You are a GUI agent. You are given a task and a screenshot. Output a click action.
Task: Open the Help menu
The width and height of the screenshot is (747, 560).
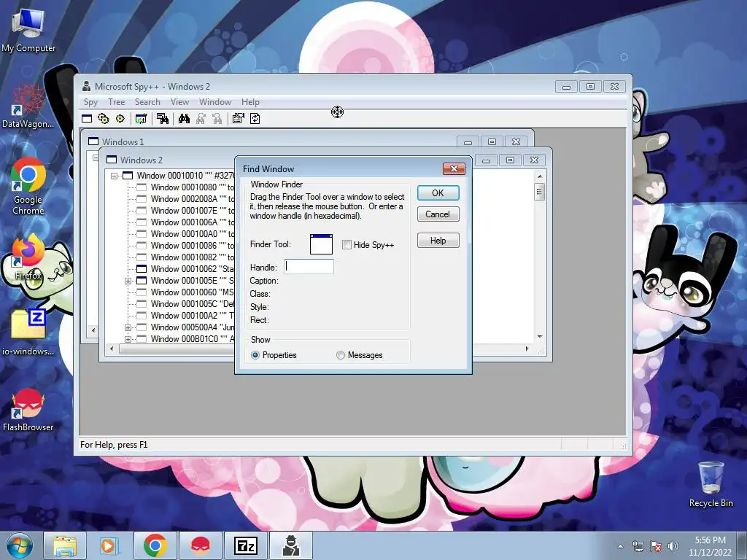click(250, 102)
